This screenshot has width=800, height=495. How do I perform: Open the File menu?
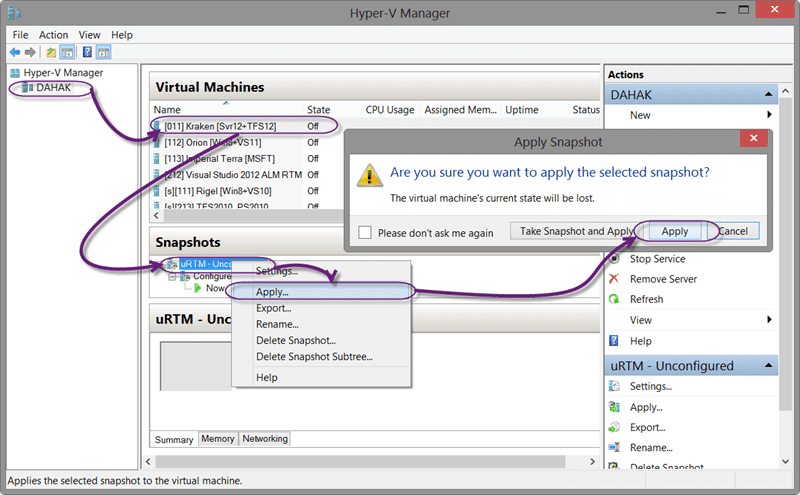20,35
